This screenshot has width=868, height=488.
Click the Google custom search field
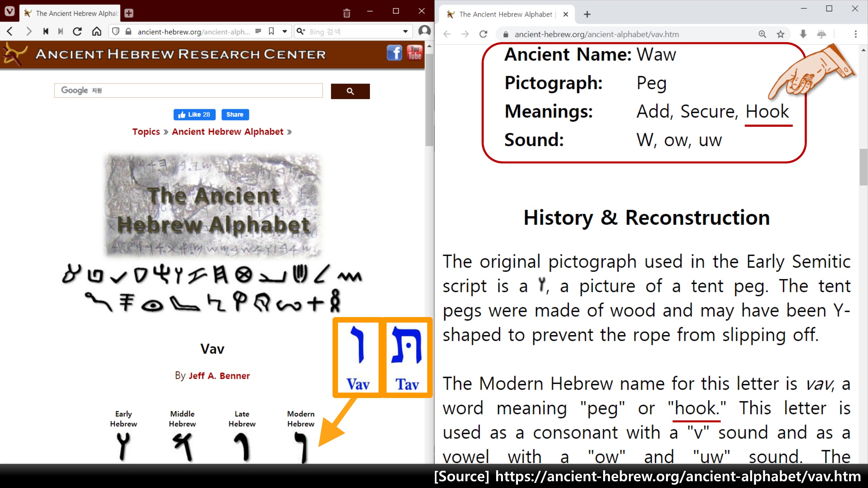point(188,91)
